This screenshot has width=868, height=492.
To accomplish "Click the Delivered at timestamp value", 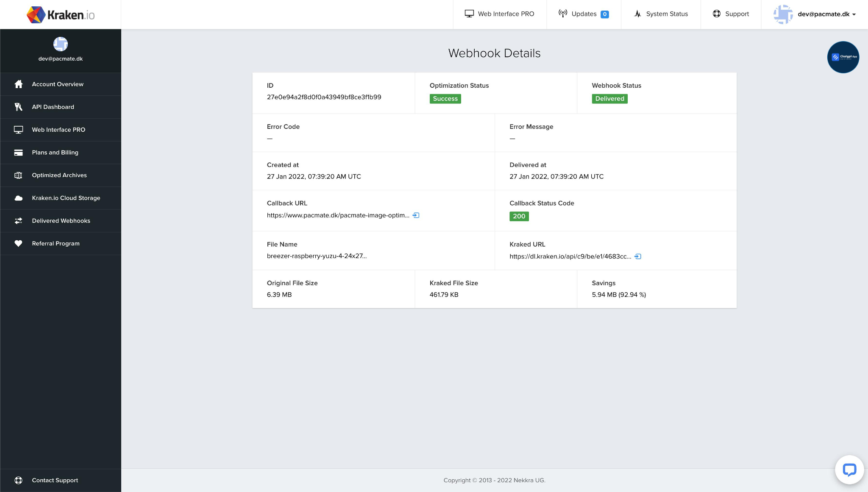I will (x=556, y=176).
